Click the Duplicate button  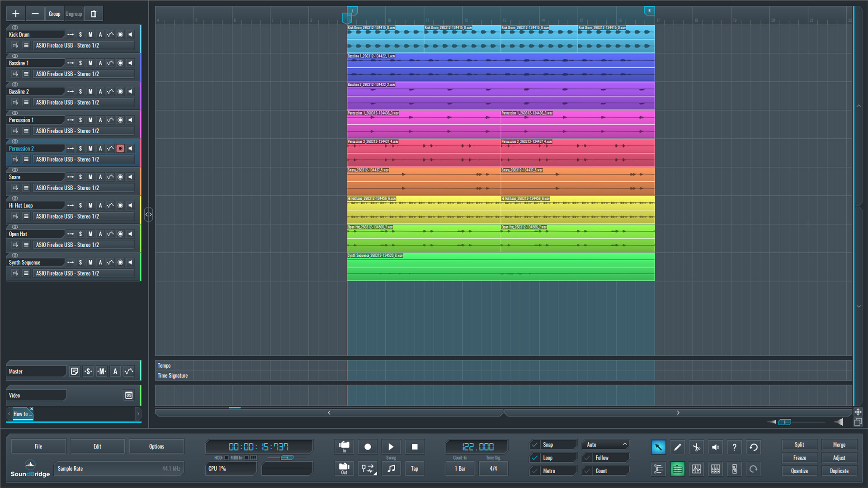[x=839, y=471]
